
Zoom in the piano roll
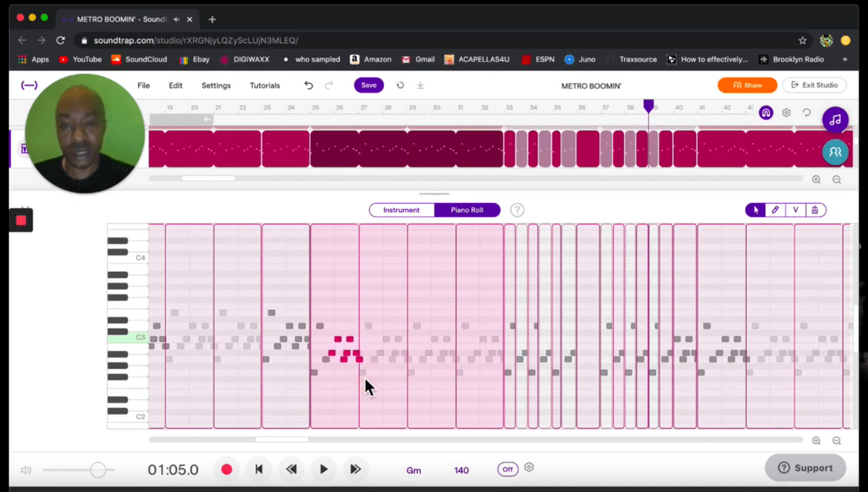[817, 441]
